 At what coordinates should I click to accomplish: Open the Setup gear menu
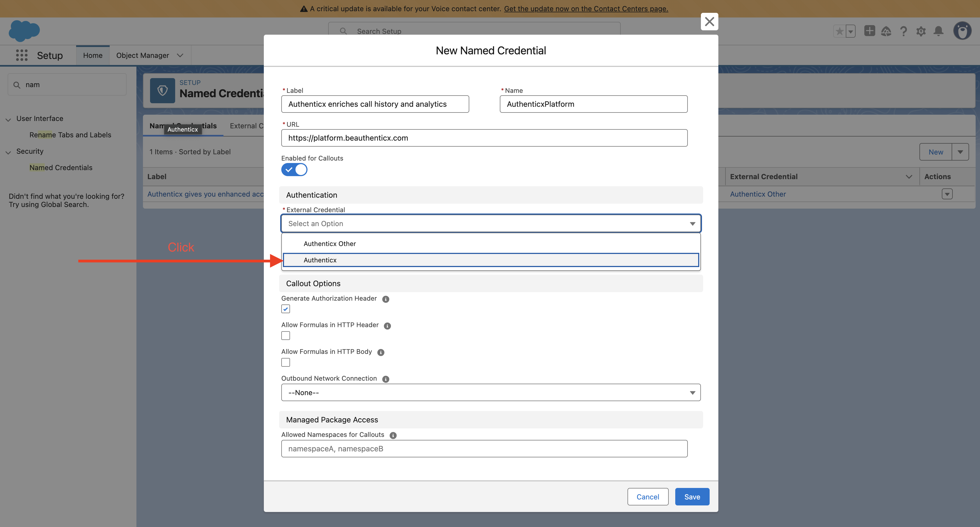(921, 31)
